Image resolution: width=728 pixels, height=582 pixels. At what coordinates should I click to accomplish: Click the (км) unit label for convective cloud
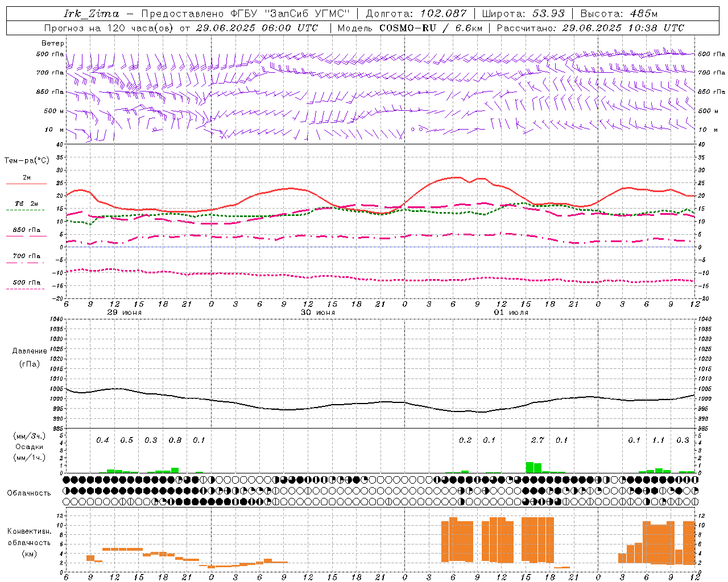tap(29, 554)
